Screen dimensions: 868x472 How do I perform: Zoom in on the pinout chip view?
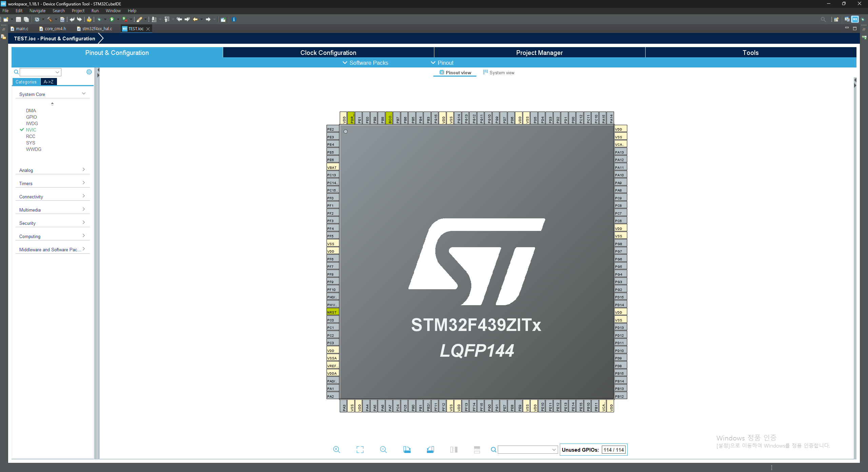[336, 450]
